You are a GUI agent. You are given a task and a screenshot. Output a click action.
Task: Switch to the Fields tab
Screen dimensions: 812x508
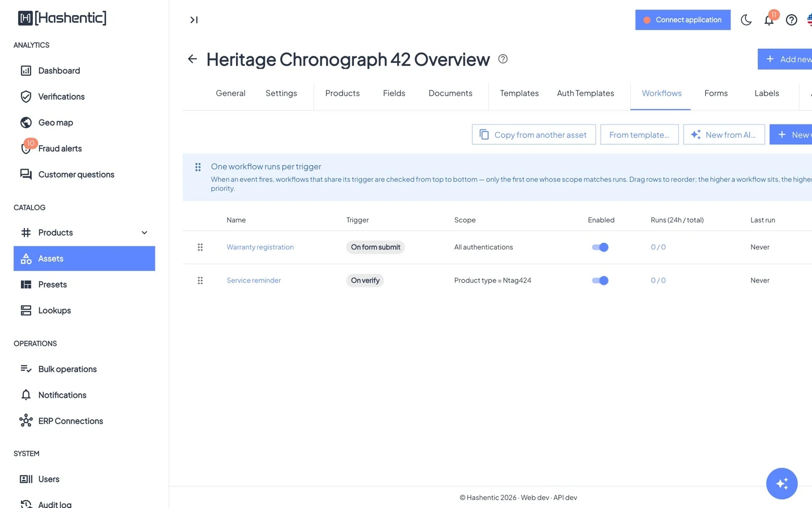coord(394,93)
